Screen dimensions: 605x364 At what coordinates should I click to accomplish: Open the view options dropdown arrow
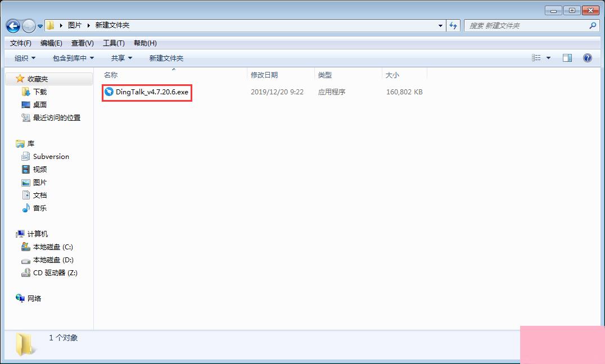(548, 58)
